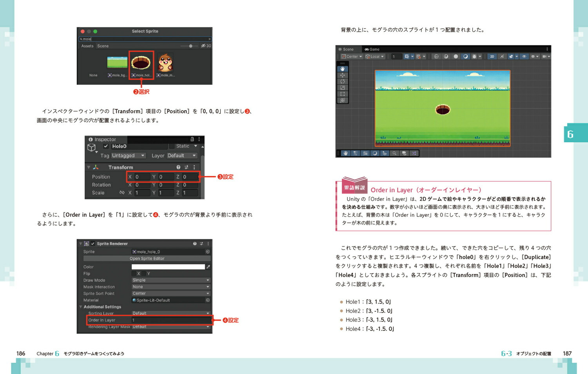This screenshot has width=588, height=374.
Task: Toggle the Static checkbox in Inspector
Action: click(x=171, y=146)
